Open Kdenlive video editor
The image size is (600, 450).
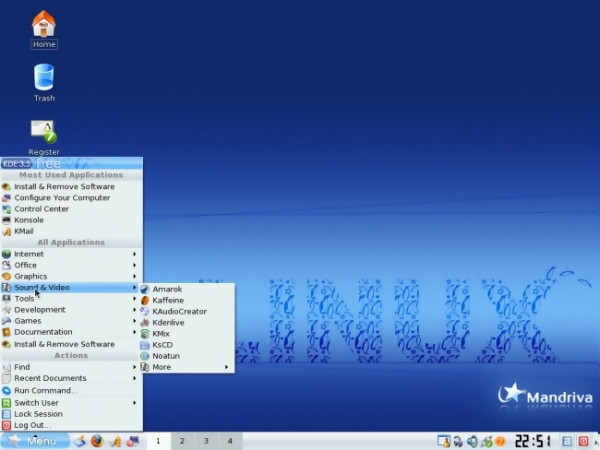pos(168,322)
